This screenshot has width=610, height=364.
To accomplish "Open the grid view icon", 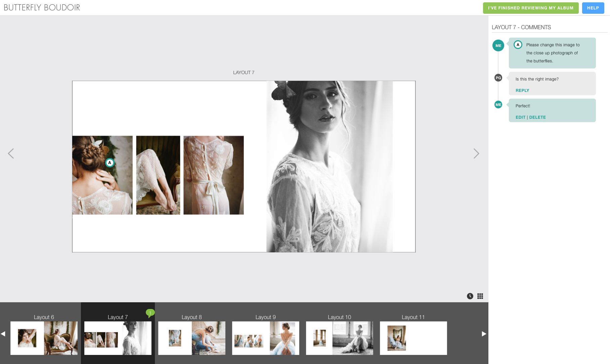I will pos(480,296).
